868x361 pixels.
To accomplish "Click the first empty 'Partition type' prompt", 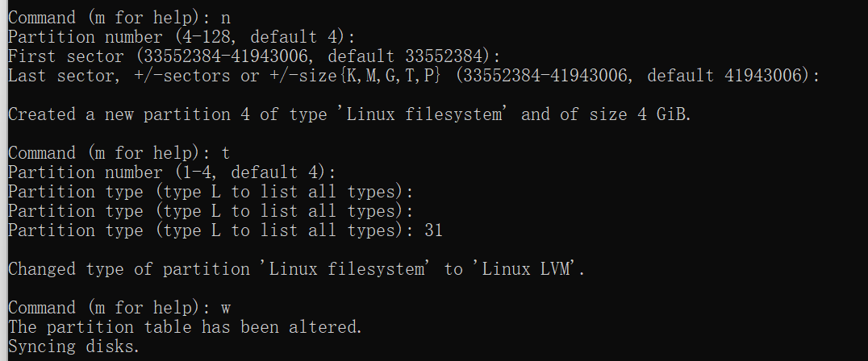I will pos(211,192).
